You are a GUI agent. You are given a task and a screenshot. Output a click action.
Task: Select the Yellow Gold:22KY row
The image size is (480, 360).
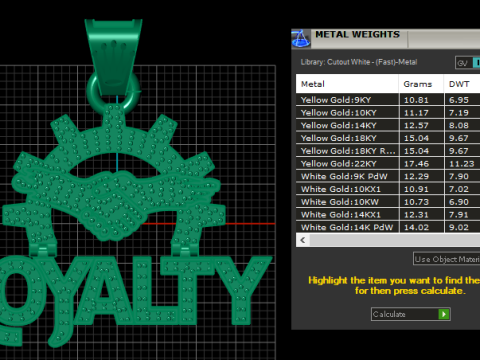[x=388, y=164]
